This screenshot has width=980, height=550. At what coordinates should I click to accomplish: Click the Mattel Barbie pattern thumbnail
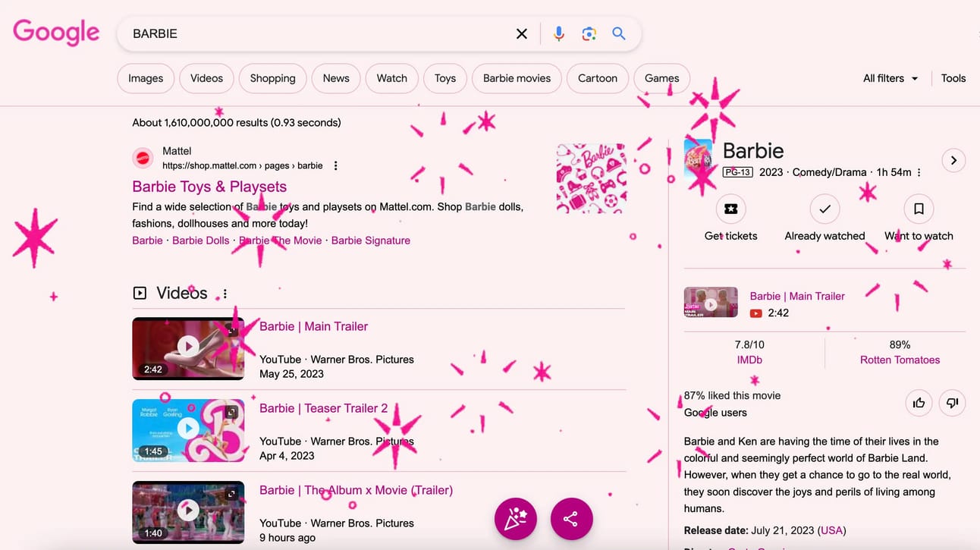[x=591, y=179]
